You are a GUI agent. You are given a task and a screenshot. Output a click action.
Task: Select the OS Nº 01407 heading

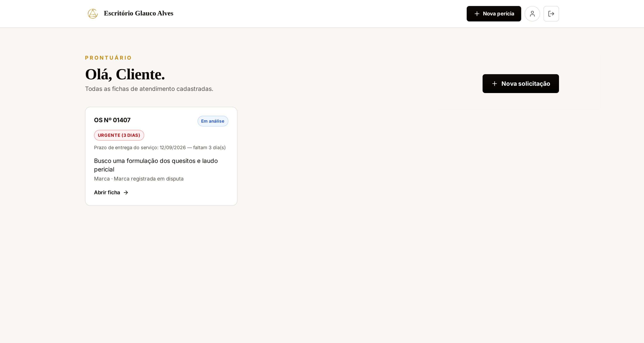point(112,120)
